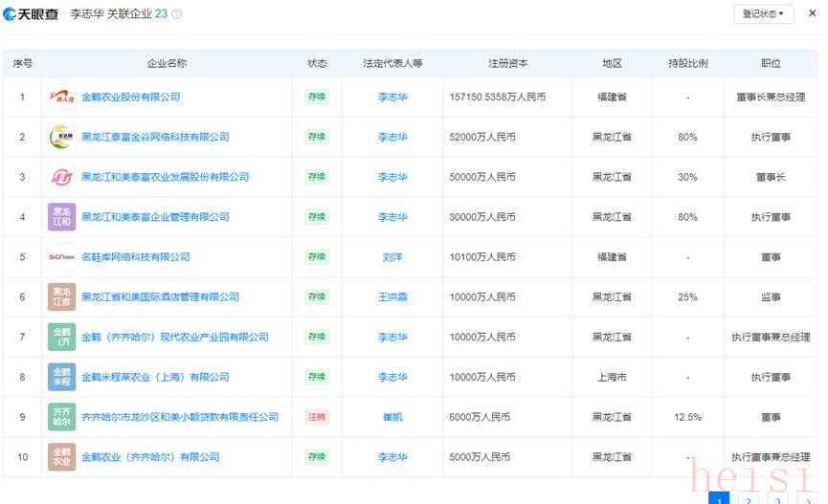The image size is (828, 504).
Task: View legal representative 刘洋 profile
Action: click(x=392, y=257)
